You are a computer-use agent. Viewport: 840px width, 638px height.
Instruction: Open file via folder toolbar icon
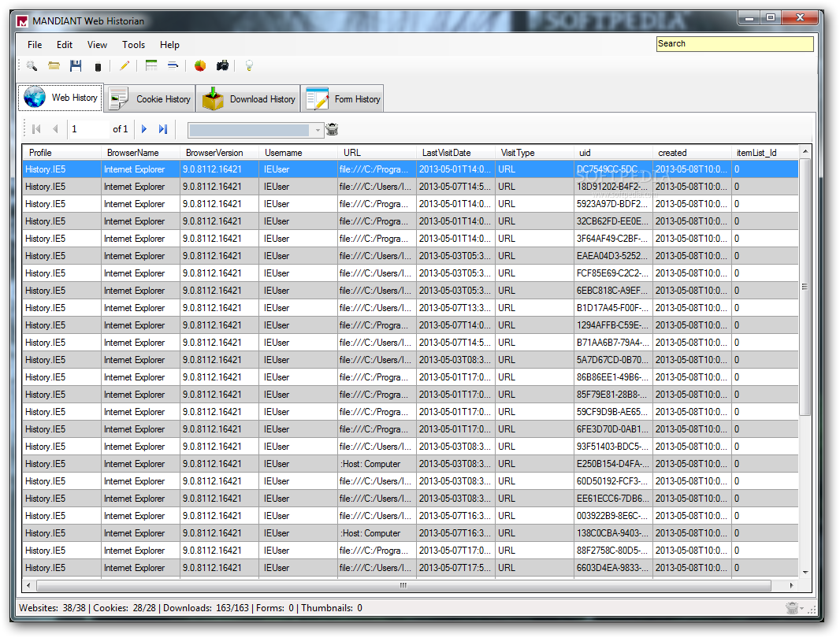pos(54,66)
